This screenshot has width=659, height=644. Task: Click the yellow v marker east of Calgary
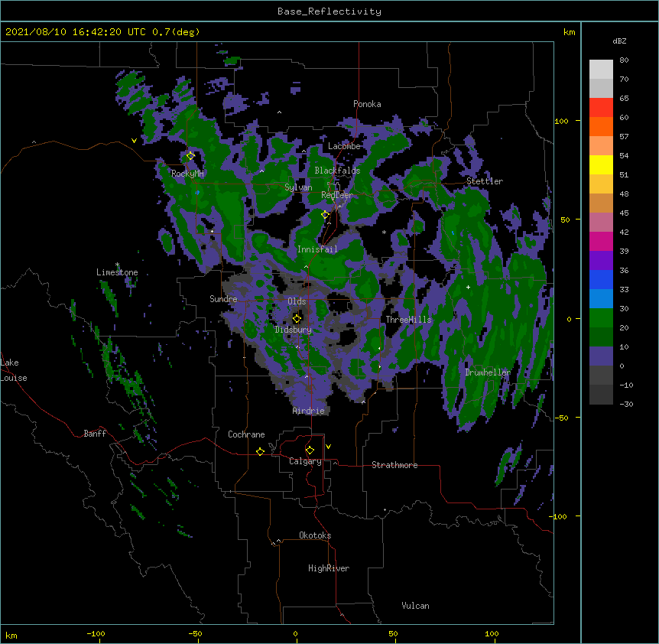(x=328, y=447)
